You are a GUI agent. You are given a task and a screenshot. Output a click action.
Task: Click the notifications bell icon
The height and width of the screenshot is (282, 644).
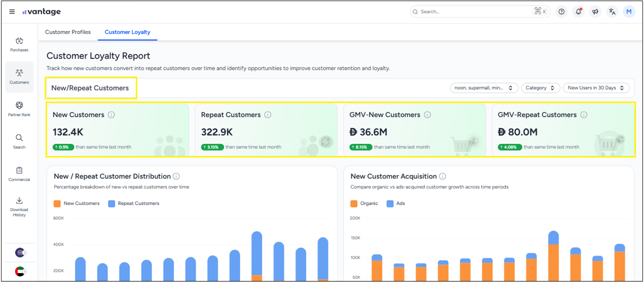(x=578, y=12)
